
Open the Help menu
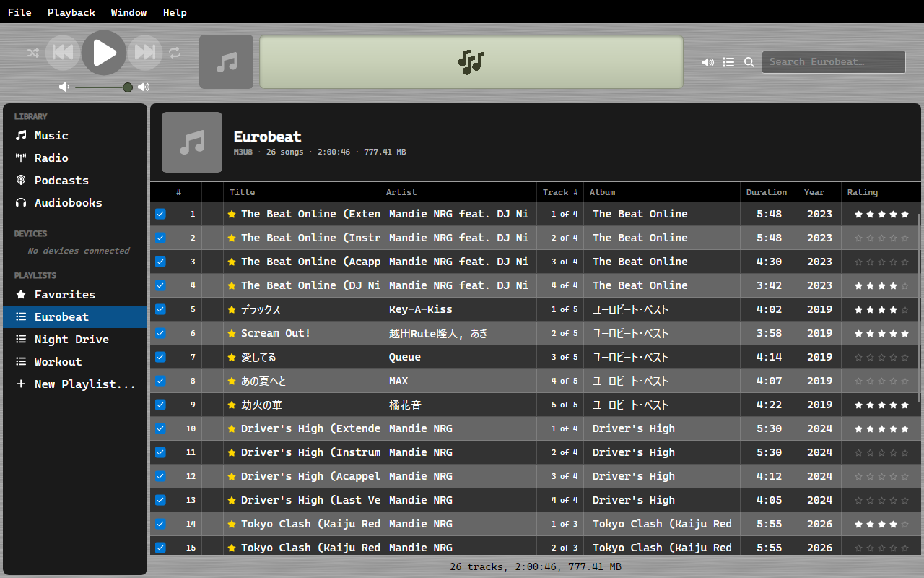pyautogui.click(x=175, y=12)
